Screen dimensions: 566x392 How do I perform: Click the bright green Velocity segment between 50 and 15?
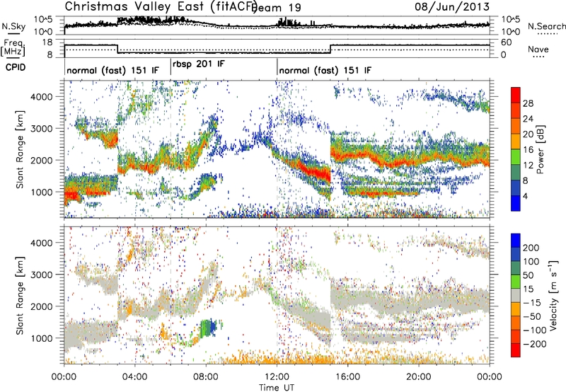(516, 282)
